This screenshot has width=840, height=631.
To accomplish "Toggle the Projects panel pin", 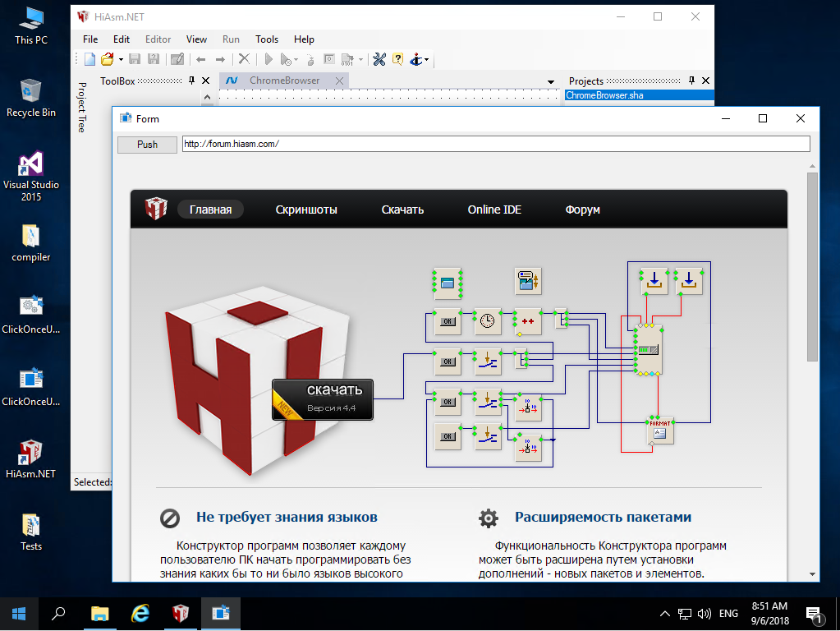I will coord(691,81).
